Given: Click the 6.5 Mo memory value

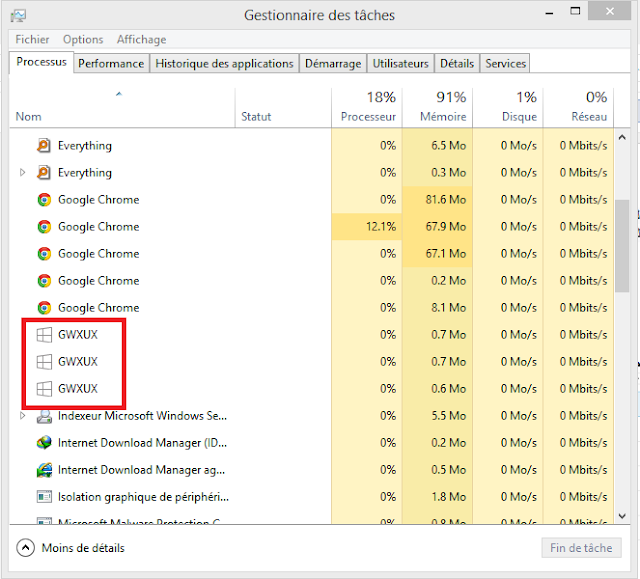Looking at the screenshot, I should coord(449,146).
